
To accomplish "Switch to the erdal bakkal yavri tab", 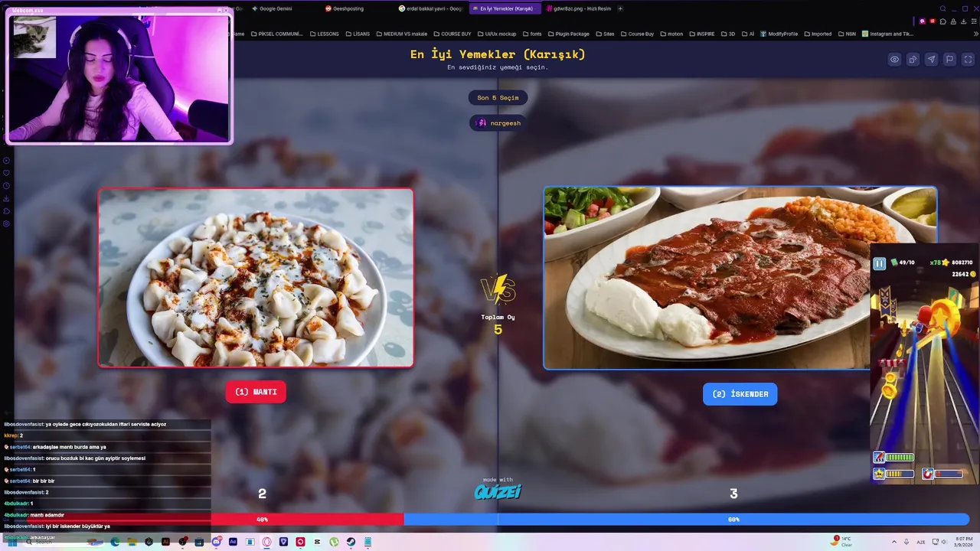I will 430,8.
